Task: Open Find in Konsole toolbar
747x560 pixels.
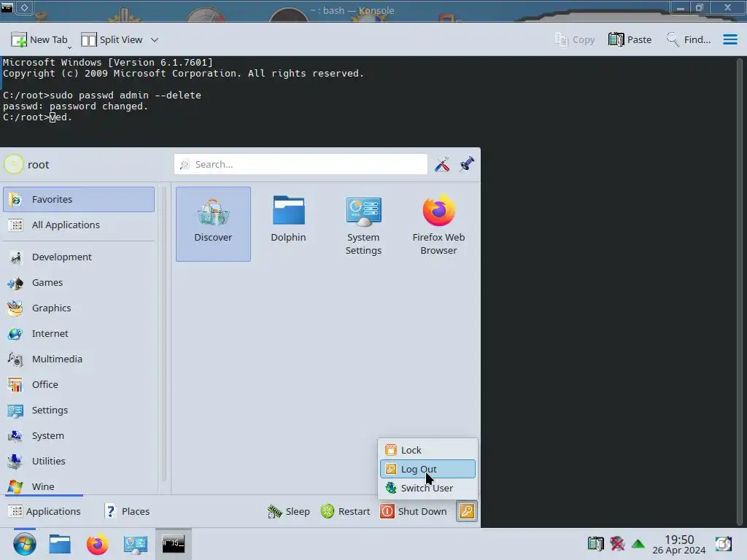Action: pyautogui.click(x=689, y=39)
